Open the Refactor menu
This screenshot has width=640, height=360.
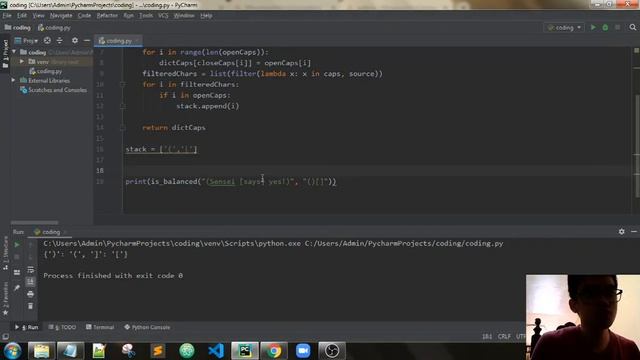107,16
